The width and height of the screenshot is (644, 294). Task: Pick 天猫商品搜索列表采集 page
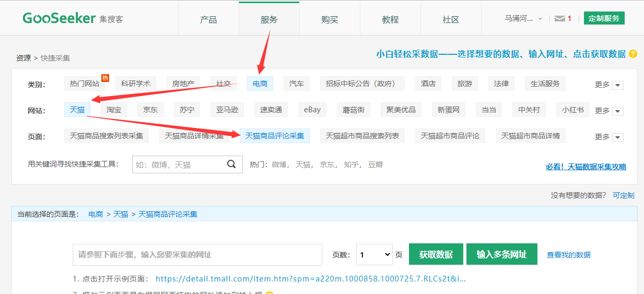tap(107, 136)
